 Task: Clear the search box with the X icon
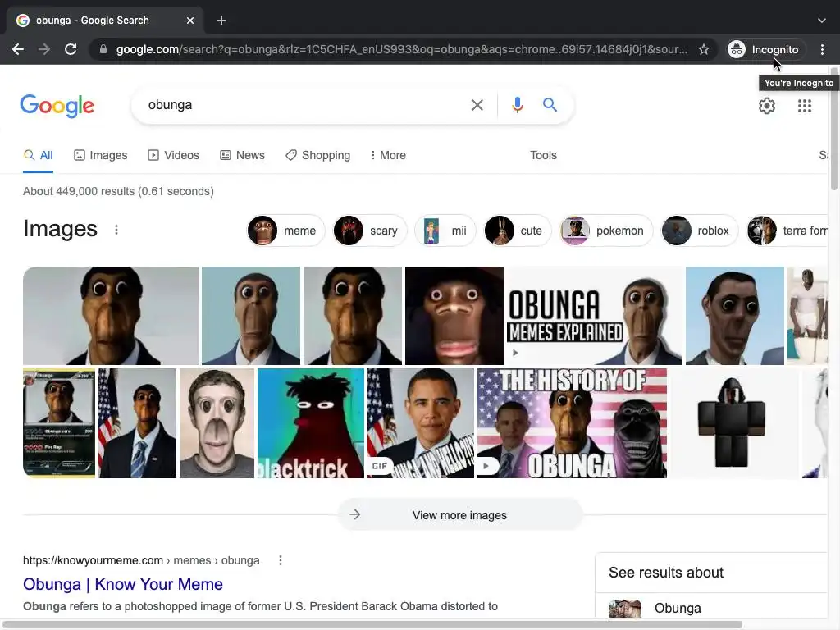[477, 105]
